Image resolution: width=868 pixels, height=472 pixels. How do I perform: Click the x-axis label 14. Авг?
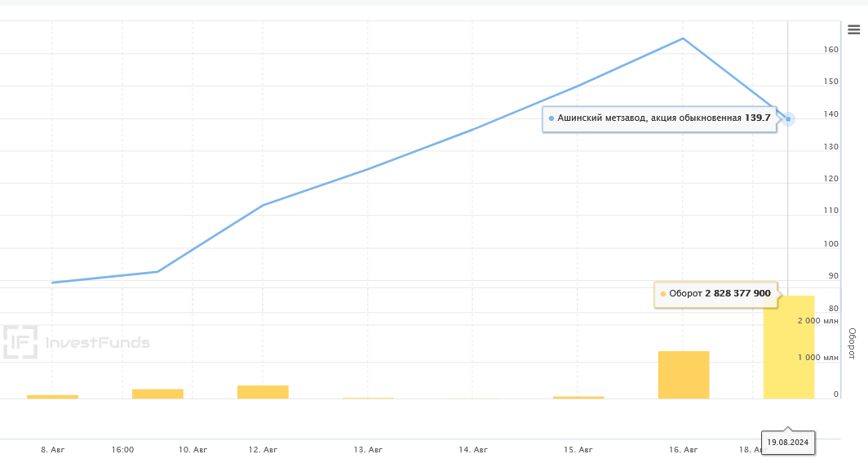pyautogui.click(x=473, y=450)
